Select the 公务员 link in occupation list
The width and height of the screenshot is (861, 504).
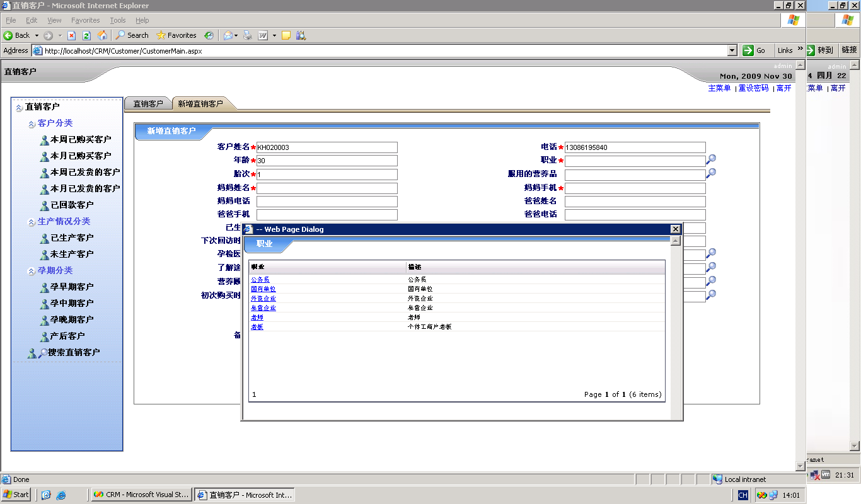[x=260, y=279]
